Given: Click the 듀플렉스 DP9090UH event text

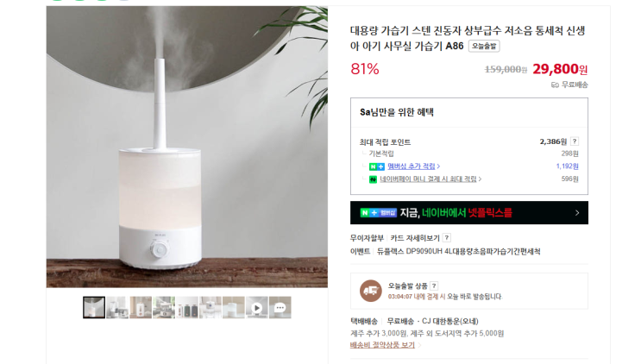Looking at the screenshot, I should [x=458, y=251].
